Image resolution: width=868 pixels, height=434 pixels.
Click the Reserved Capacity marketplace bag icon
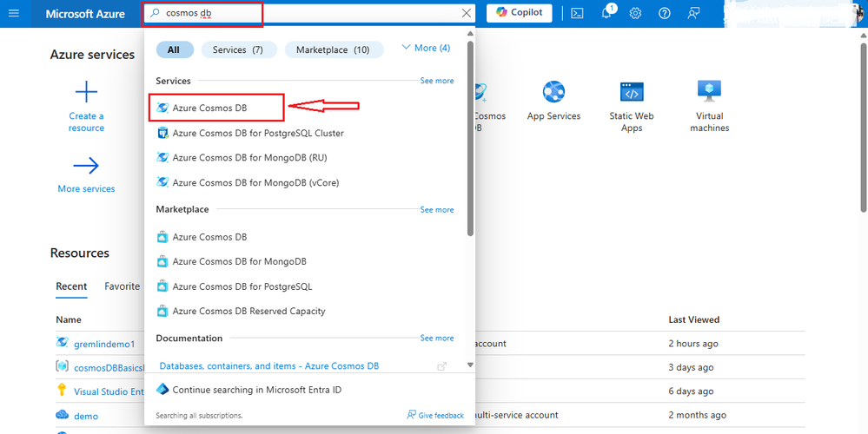pyautogui.click(x=162, y=312)
